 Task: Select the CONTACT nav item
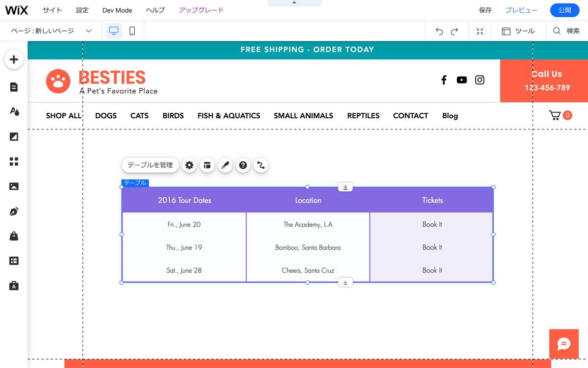pos(411,116)
